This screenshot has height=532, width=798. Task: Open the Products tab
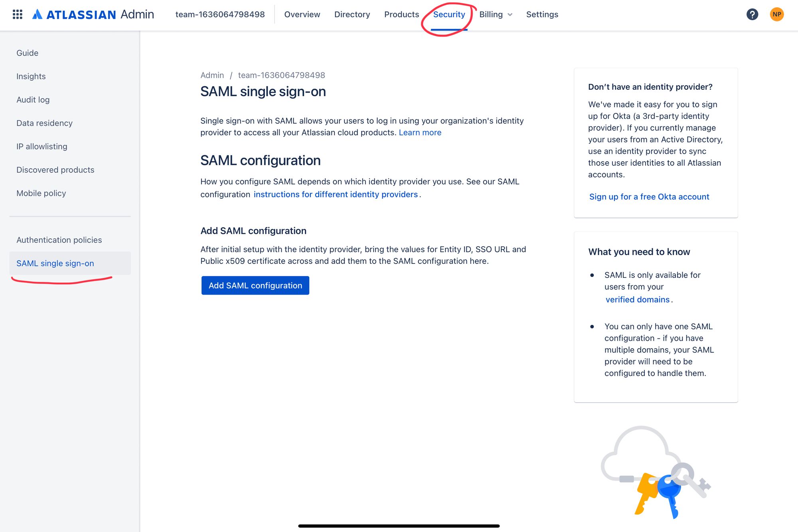pyautogui.click(x=401, y=14)
